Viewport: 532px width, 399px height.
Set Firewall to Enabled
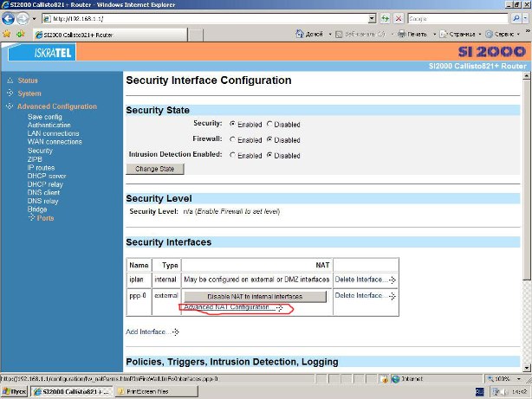232,139
